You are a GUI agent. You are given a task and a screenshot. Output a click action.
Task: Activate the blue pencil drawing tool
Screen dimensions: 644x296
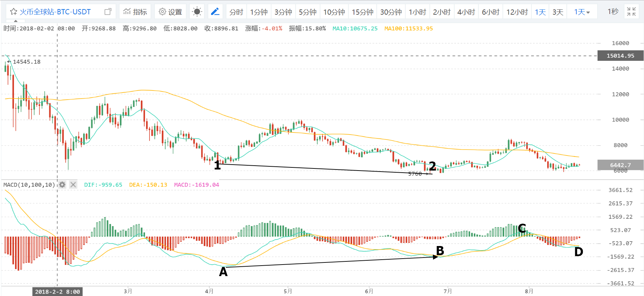click(x=215, y=12)
